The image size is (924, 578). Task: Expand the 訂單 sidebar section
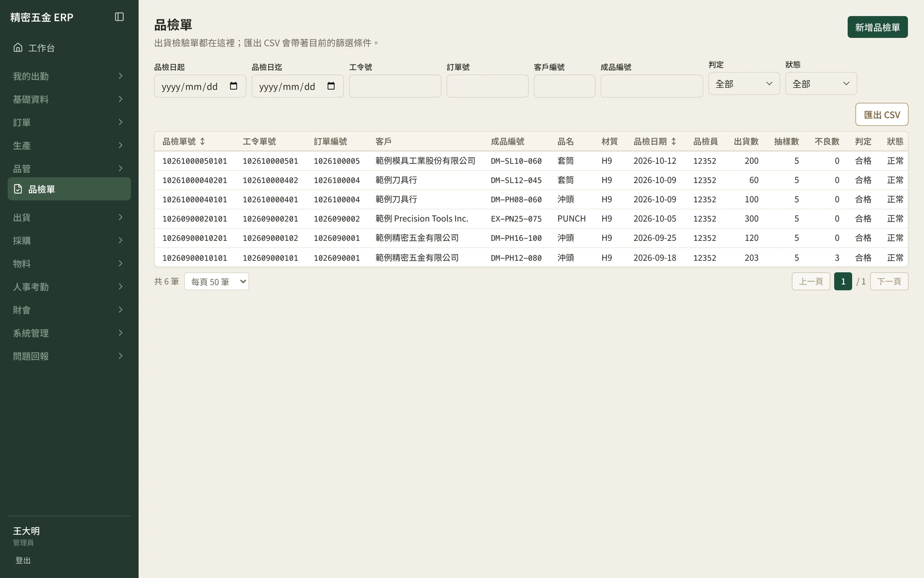click(x=69, y=122)
